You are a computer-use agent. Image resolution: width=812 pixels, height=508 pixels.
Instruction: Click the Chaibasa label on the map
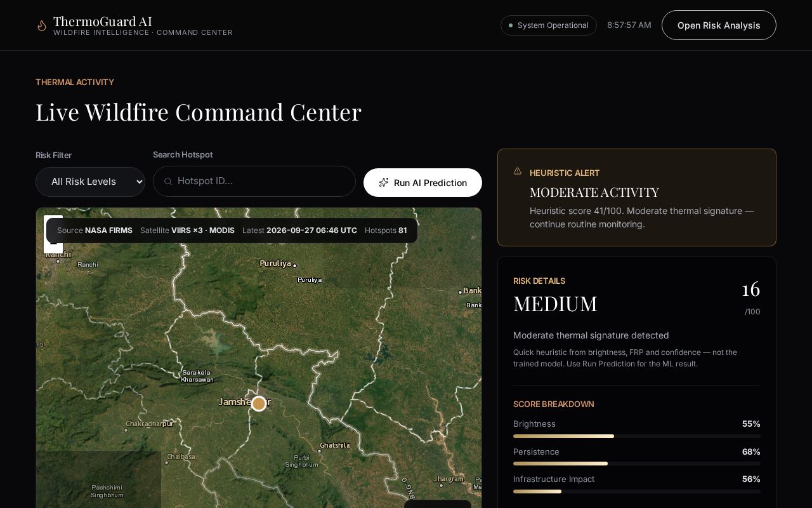pos(181,457)
